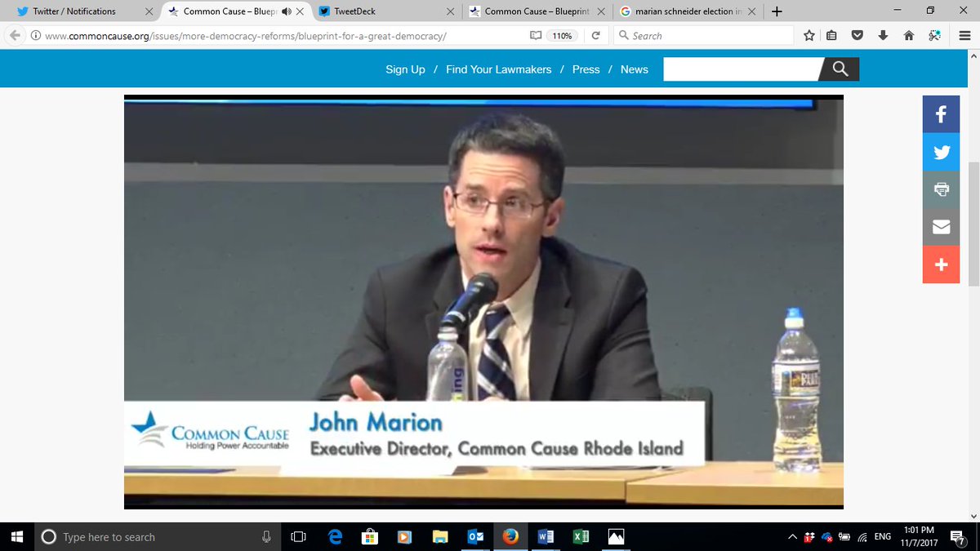
Task: Click the site search magnifier button
Action: pos(840,69)
